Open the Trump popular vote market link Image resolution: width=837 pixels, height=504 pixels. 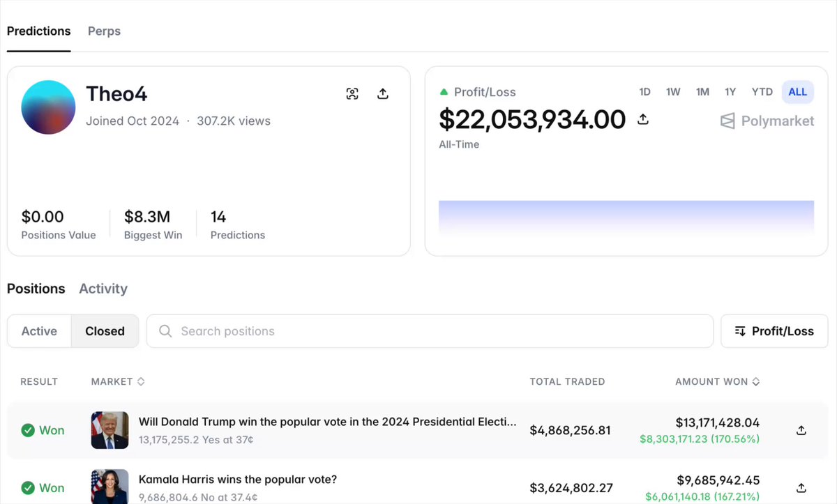(x=328, y=422)
